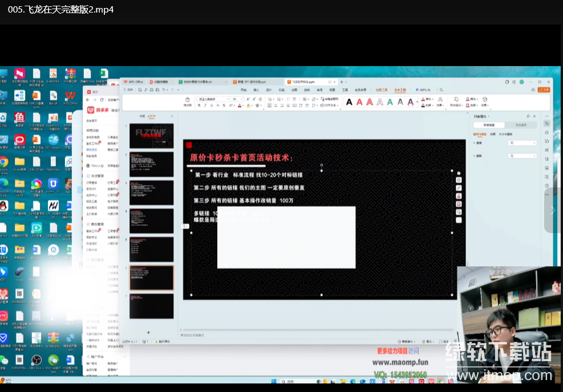Screen dimensions: 563x392
Task: Click the help question mark icon in the right sidebar
Action: point(546,185)
